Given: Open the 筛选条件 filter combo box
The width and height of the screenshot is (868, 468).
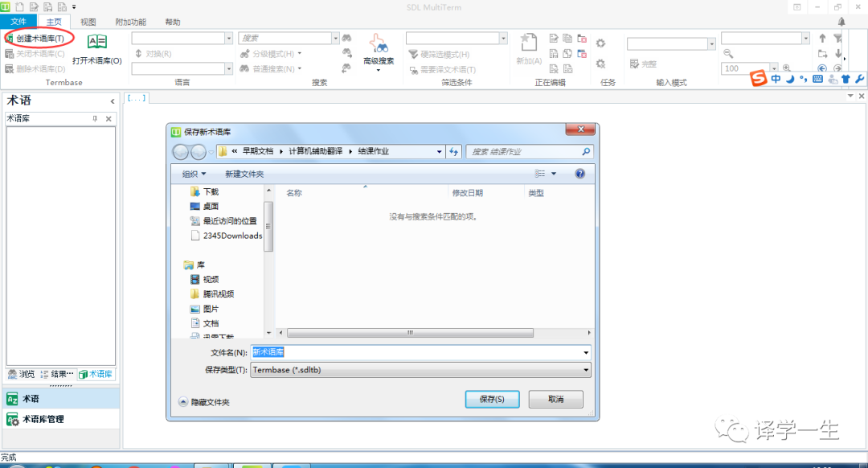Looking at the screenshot, I should (x=457, y=38).
